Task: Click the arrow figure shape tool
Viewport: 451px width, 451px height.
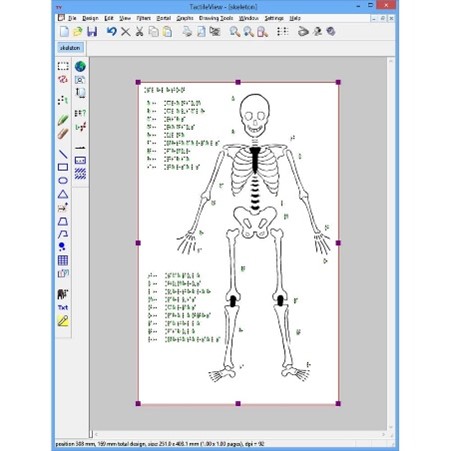Action: point(63,208)
